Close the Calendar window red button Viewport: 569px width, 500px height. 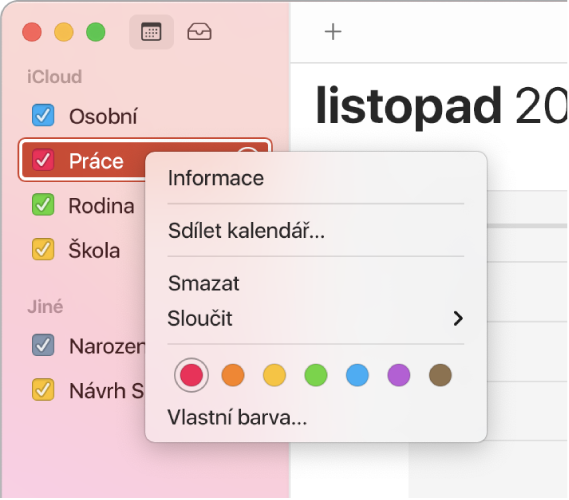[x=32, y=32]
